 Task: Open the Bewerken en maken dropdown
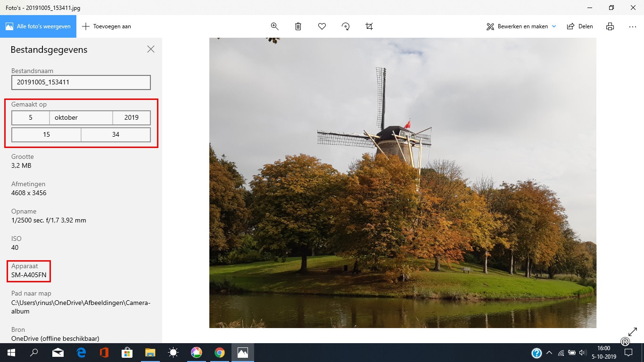[x=520, y=26]
